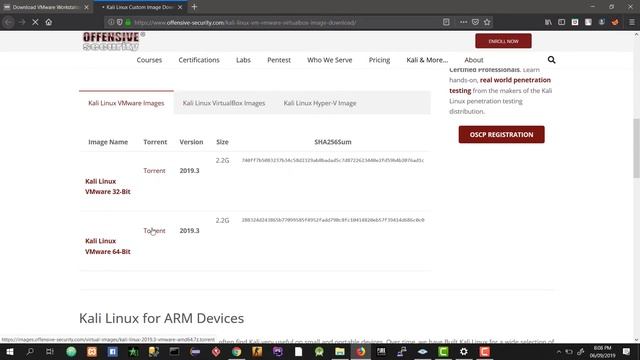Screen dimensions: 640x360
Task: Open Windows taskbar search
Action: [30, 351]
